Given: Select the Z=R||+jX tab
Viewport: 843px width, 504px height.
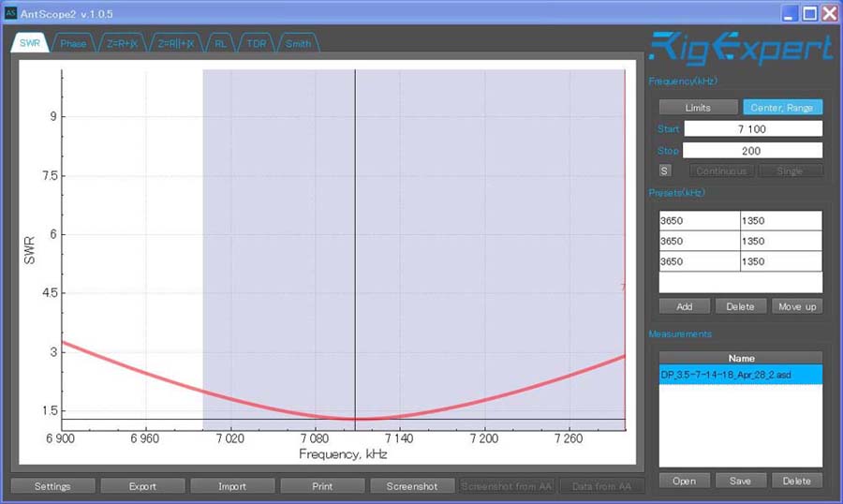Looking at the screenshot, I should click(x=176, y=44).
